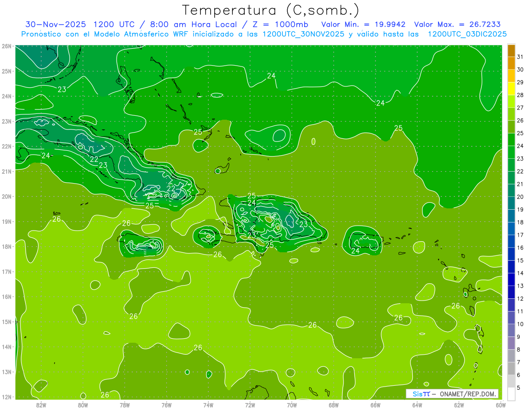Click the 60W longitude axis label
The image size is (532, 411).
[x=501, y=405]
